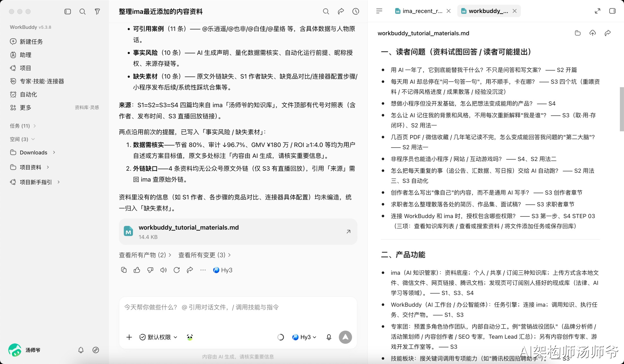Image resolution: width=624 pixels, height=364 pixels.
Task: Open the Hy3 model selector dropdown
Action: pyautogui.click(x=304, y=337)
